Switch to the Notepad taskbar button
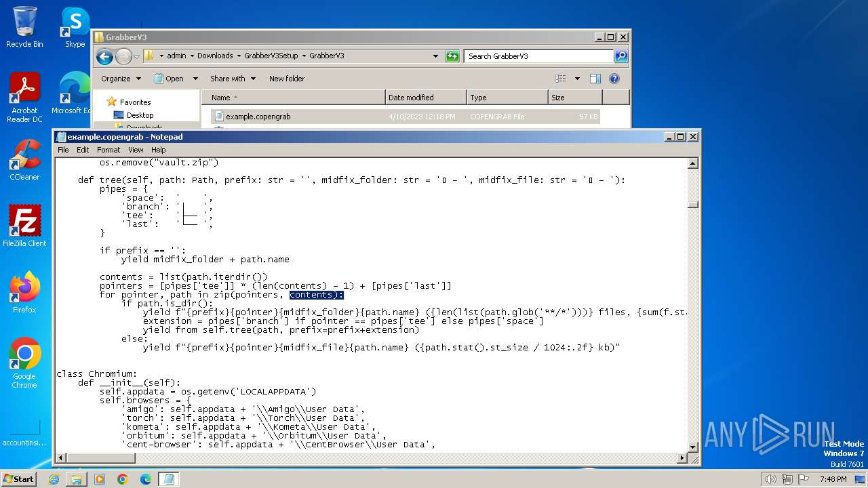This screenshot has width=868, height=488. (169, 479)
